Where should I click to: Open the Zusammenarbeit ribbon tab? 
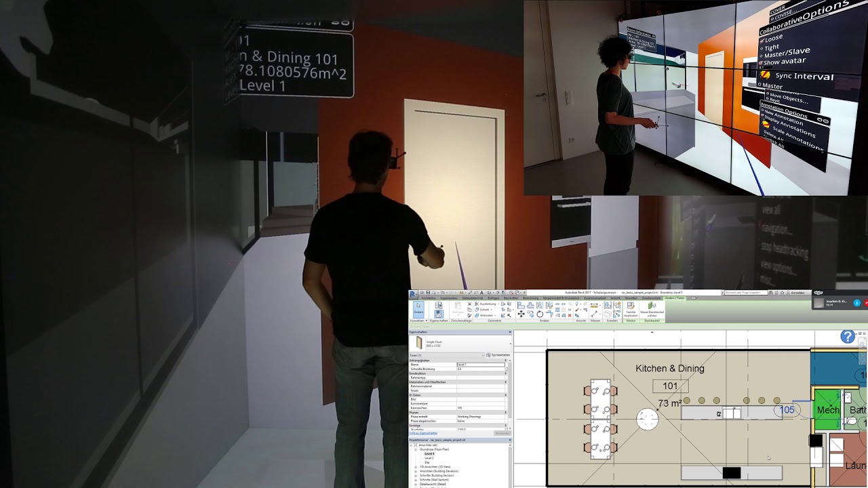click(595, 298)
